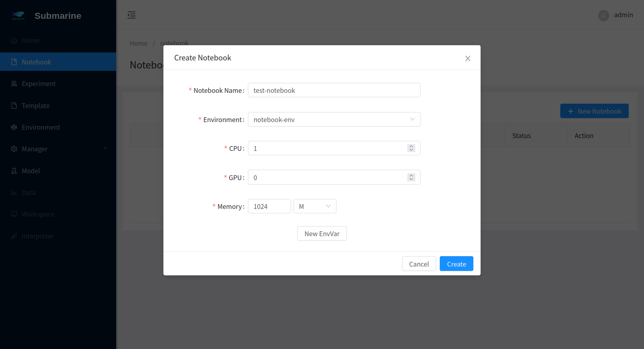Open the Memory unit dropdown
The width and height of the screenshot is (644, 349).
(x=315, y=207)
